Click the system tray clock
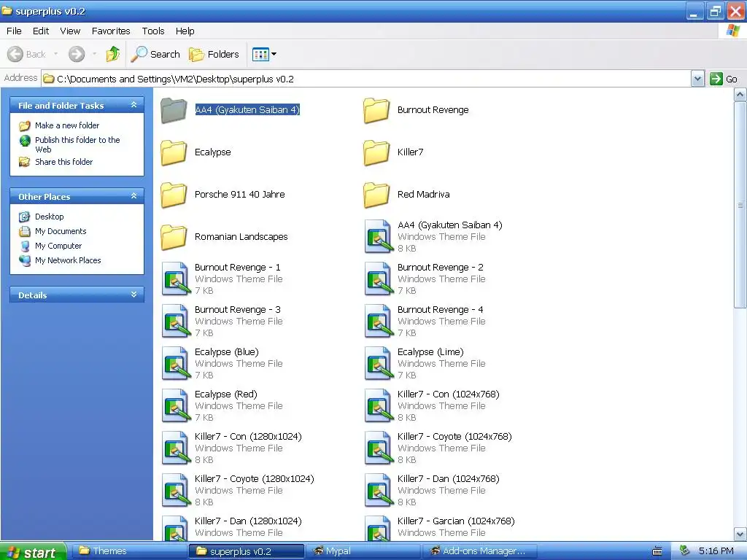The image size is (747, 560). 716,551
